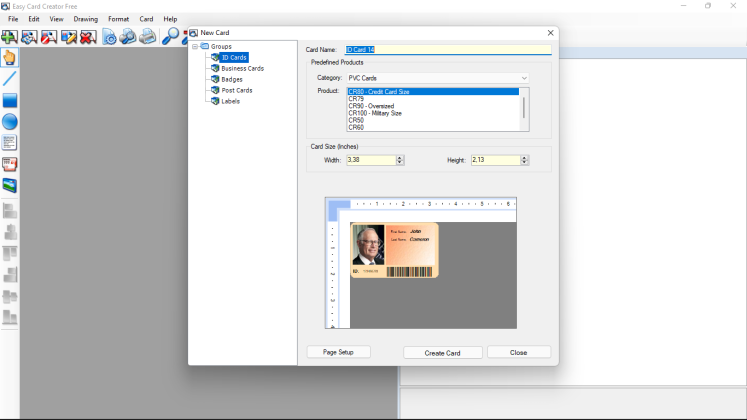Select the ID Cards group

tap(233, 58)
